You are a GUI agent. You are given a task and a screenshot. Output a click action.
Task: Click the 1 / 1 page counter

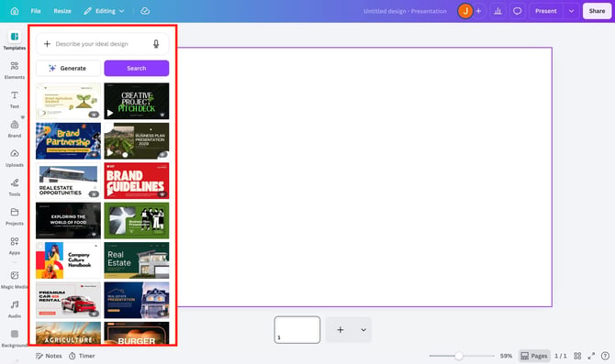tap(561, 356)
